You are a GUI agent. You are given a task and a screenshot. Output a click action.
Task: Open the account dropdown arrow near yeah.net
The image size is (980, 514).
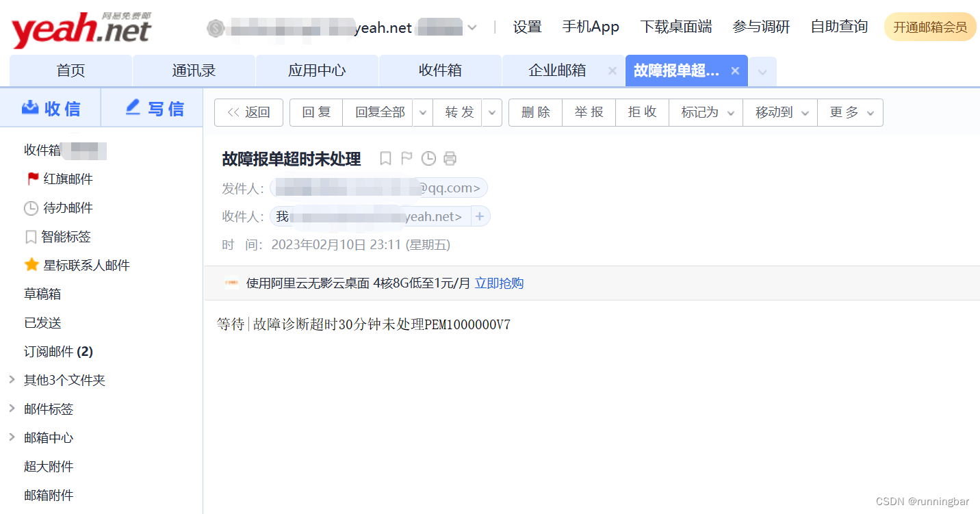click(472, 27)
